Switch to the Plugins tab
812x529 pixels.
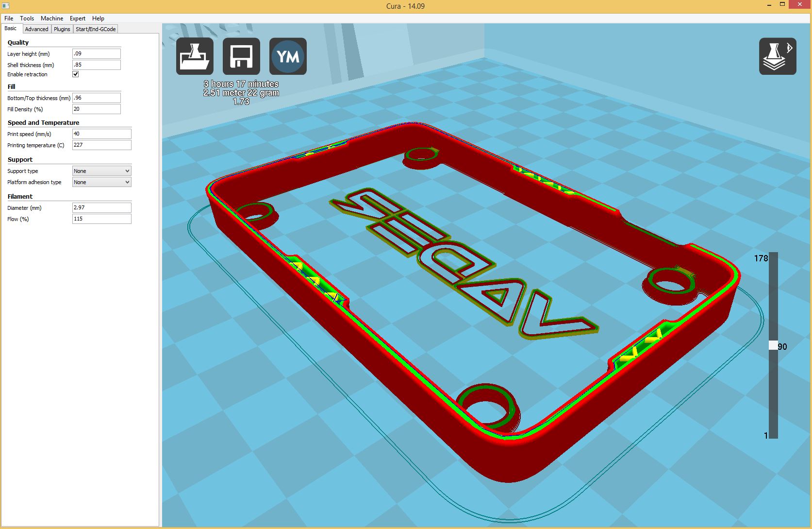pyautogui.click(x=62, y=29)
